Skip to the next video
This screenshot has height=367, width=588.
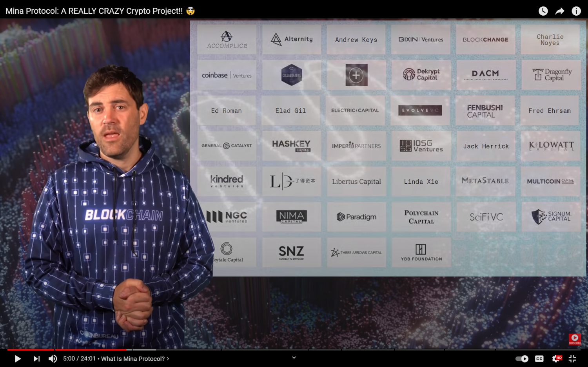click(x=36, y=359)
